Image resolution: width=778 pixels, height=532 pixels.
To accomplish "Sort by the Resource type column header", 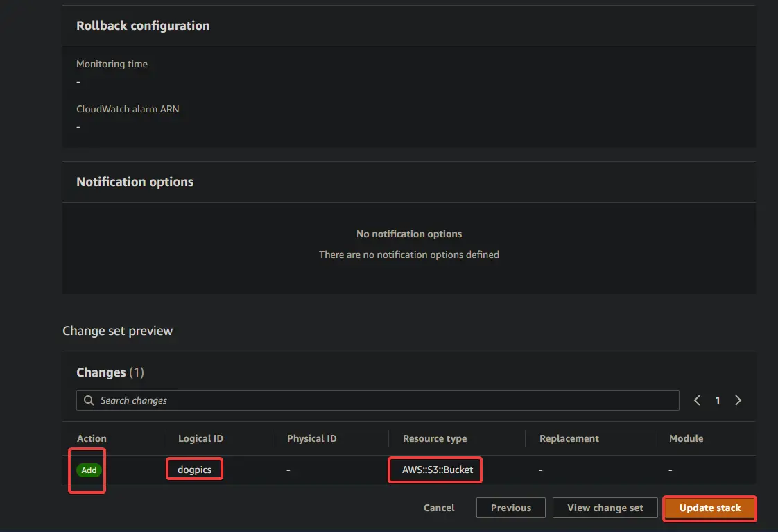I will [x=435, y=438].
